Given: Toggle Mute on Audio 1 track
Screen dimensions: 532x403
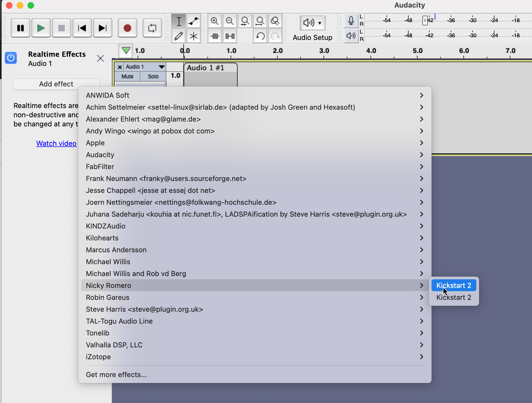Looking at the screenshot, I should pyautogui.click(x=127, y=76).
